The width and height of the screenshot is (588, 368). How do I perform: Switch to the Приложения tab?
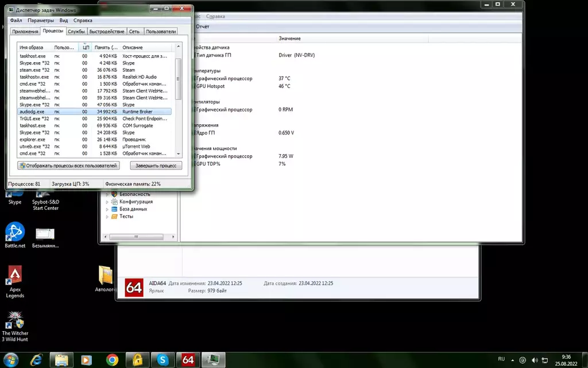(x=25, y=32)
